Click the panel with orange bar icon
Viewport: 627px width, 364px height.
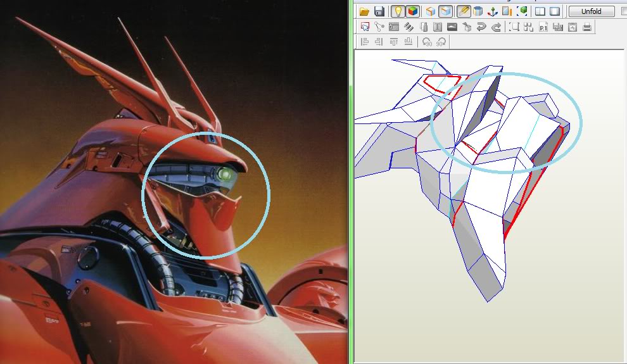(507, 11)
